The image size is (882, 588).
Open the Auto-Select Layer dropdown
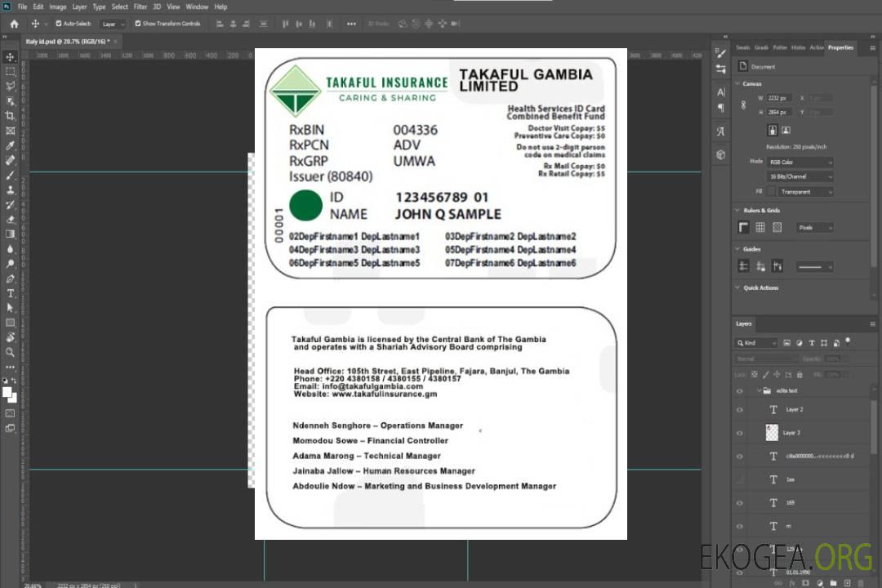click(113, 24)
